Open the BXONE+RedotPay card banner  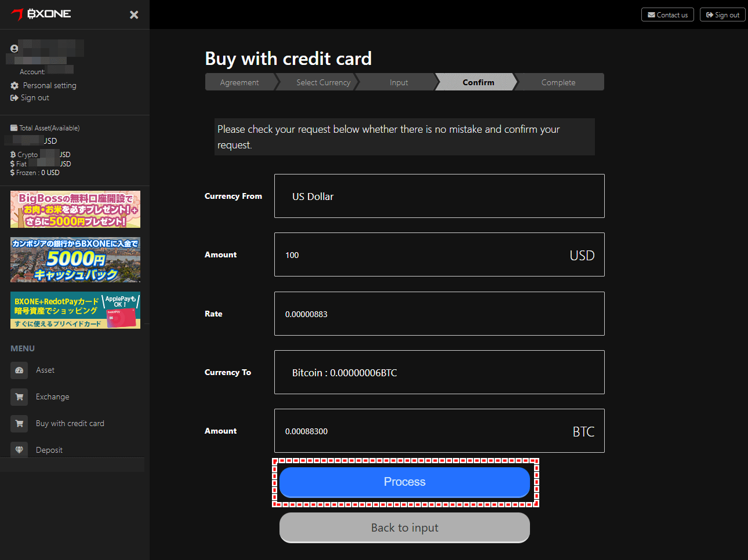pyautogui.click(x=75, y=310)
